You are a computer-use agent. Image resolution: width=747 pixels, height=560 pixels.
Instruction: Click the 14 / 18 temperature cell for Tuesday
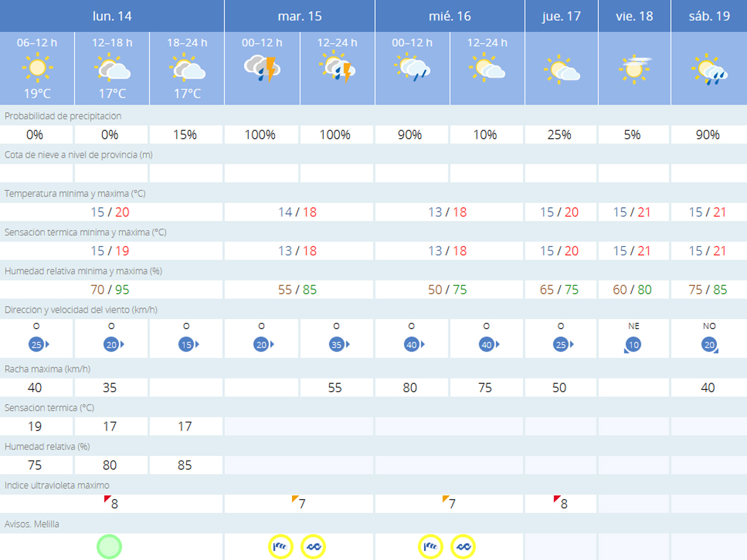point(300,212)
